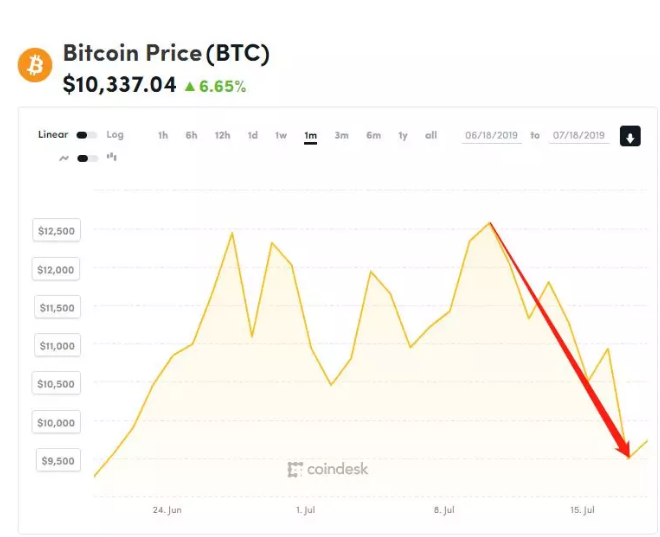Switch to the 3m time range
The width and height of the screenshot is (660, 537).
coord(342,135)
